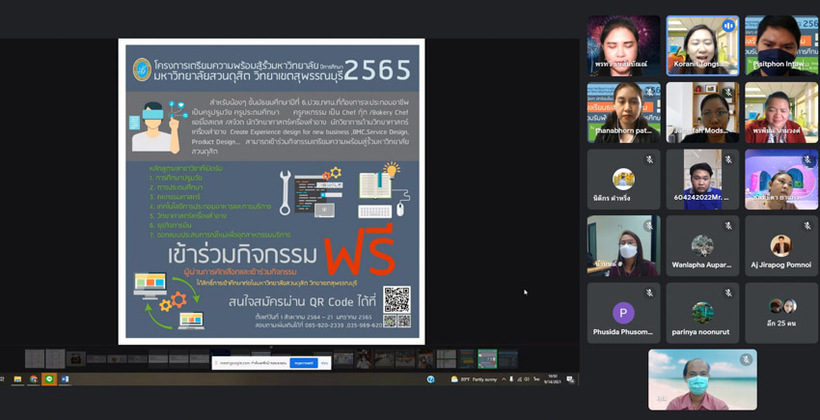Viewport: 820px width, 420px height.
Task: Click muted mic icon on นิติกร tile
Action: pyautogui.click(x=649, y=159)
